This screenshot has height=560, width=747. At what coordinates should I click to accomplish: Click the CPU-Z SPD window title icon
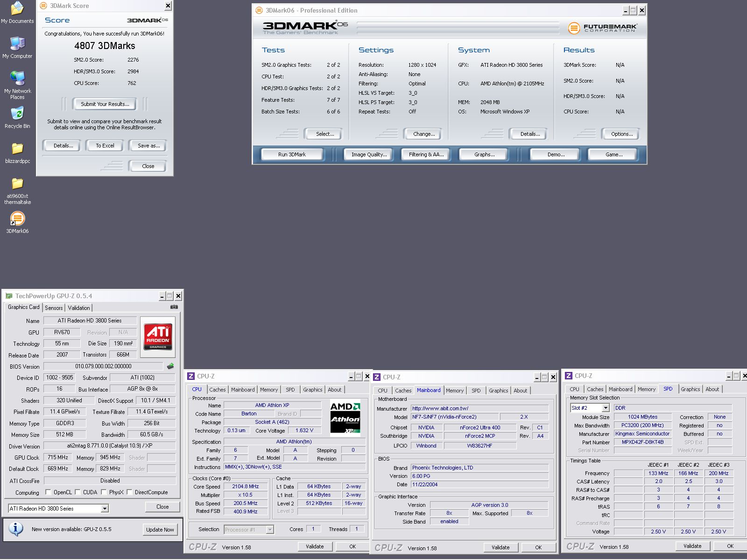[x=569, y=376]
